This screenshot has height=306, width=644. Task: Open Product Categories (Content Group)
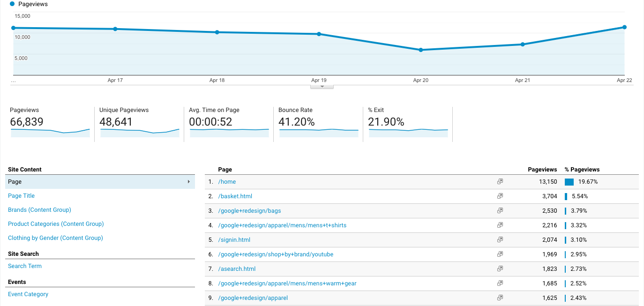click(x=56, y=224)
